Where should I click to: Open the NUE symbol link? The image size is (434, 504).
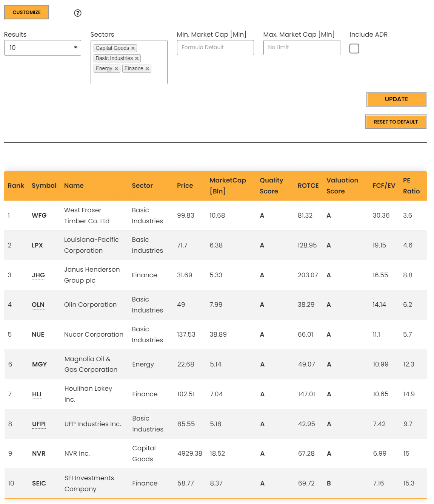[x=38, y=335]
